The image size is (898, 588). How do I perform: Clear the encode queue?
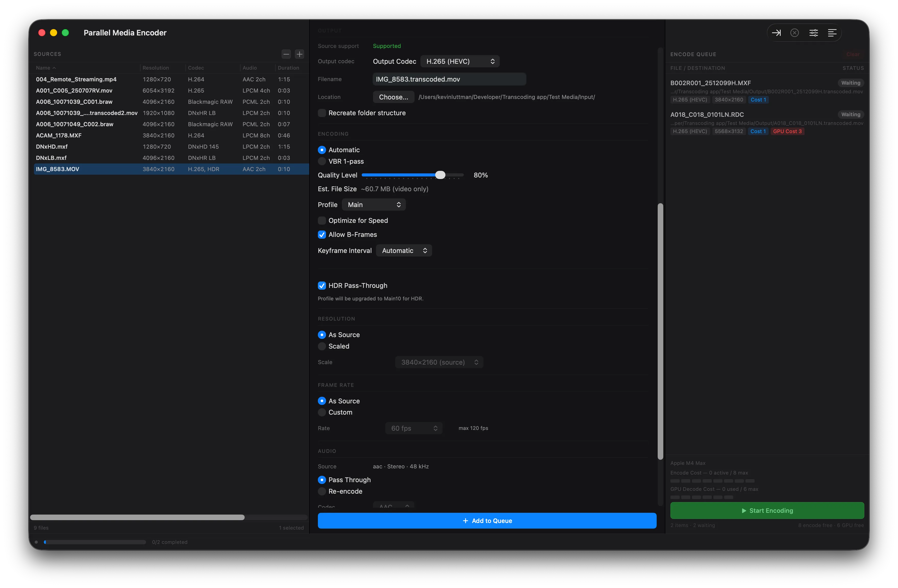pos(853,54)
